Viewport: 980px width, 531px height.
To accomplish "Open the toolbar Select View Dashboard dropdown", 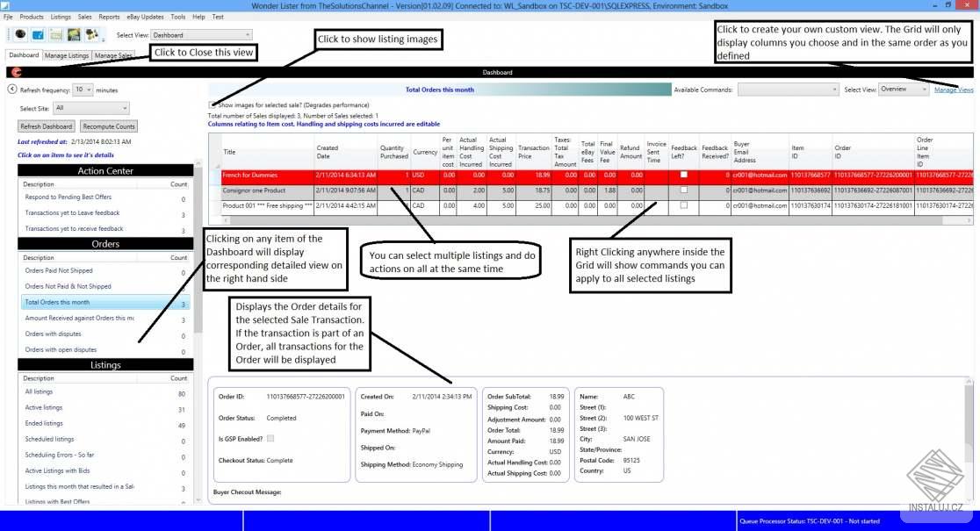I will [201, 35].
